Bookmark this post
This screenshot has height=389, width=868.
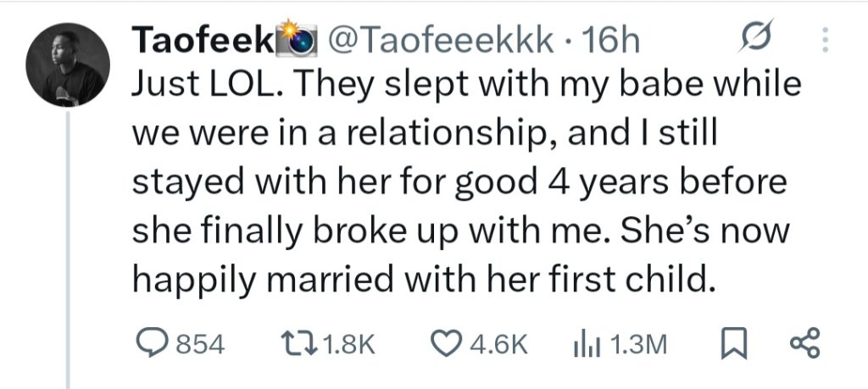click(730, 343)
